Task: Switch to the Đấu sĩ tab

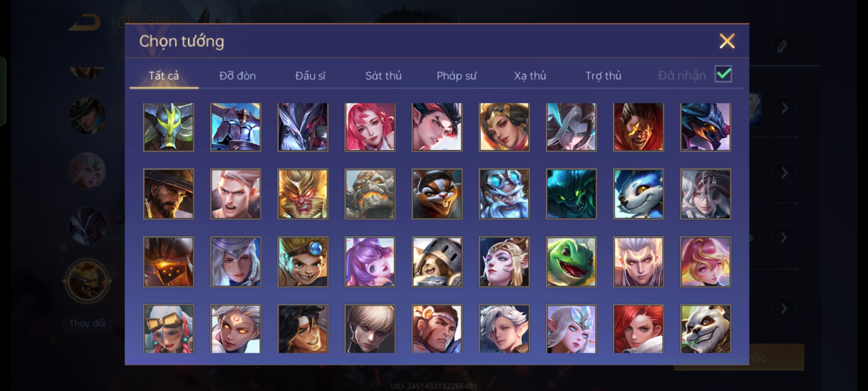Action: pos(310,76)
